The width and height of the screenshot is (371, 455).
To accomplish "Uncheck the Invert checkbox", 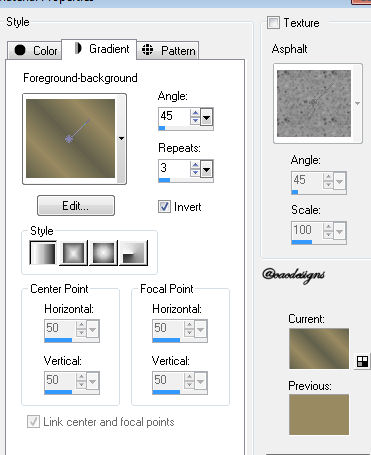I will [x=164, y=207].
